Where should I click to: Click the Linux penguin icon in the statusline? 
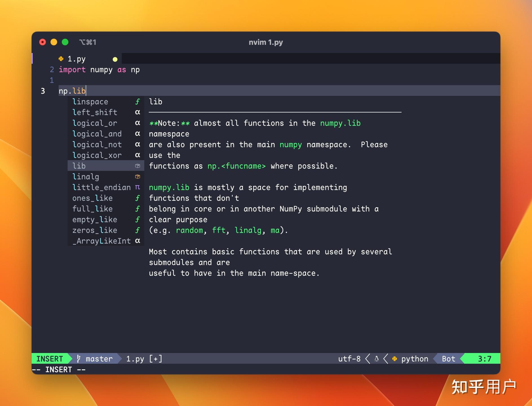coord(376,359)
